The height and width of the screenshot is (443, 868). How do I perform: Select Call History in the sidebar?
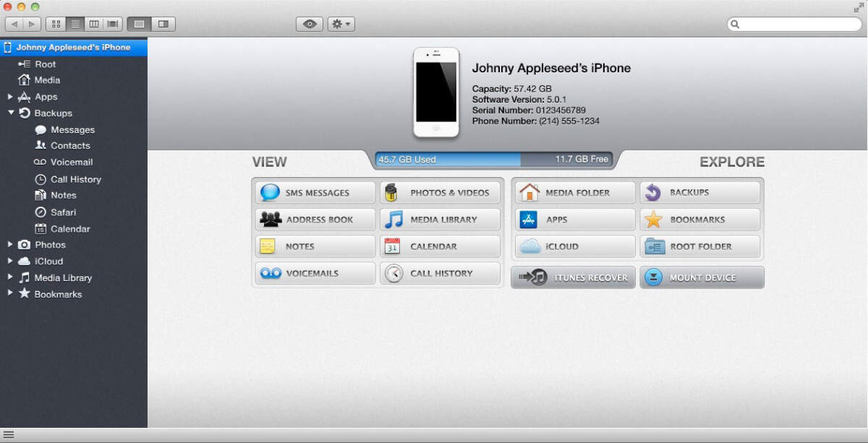point(76,179)
